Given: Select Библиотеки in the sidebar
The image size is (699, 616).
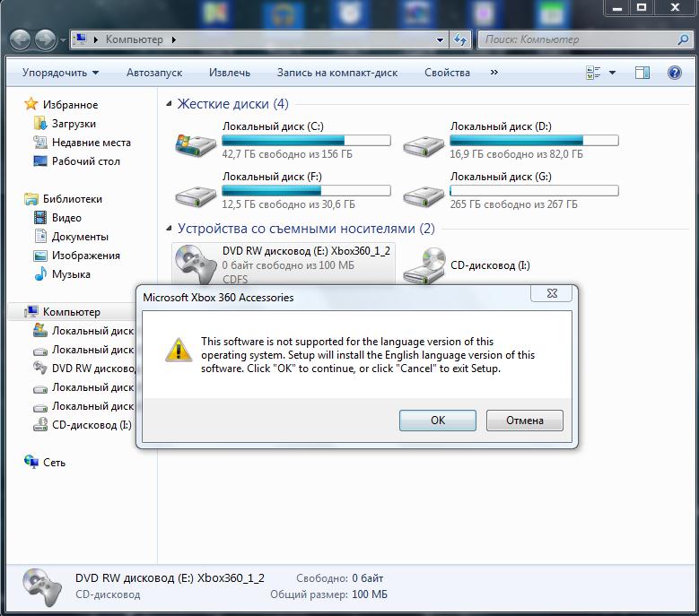Looking at the screenshot, I should [72, 199].
